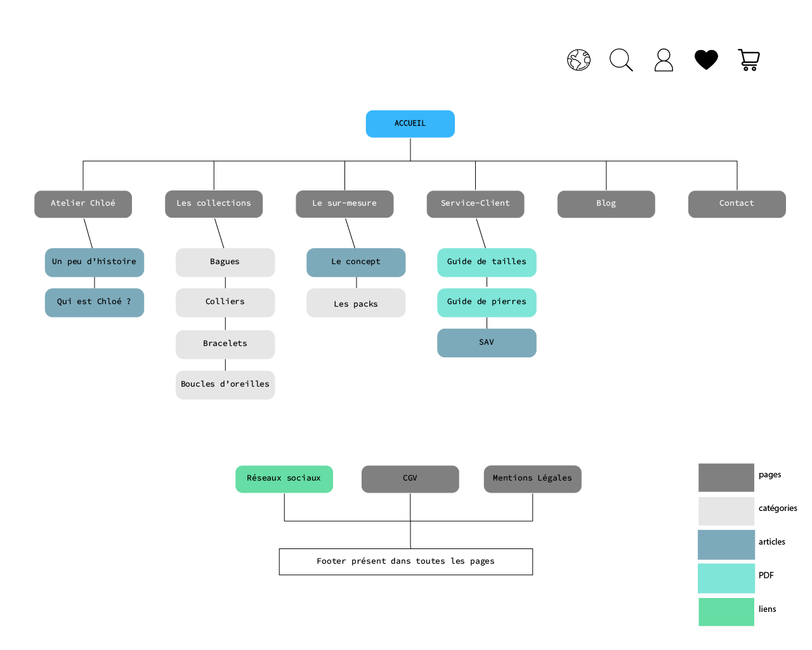812x650 pixels.
Task: Select the Bagues category
Action: (225, 262)
